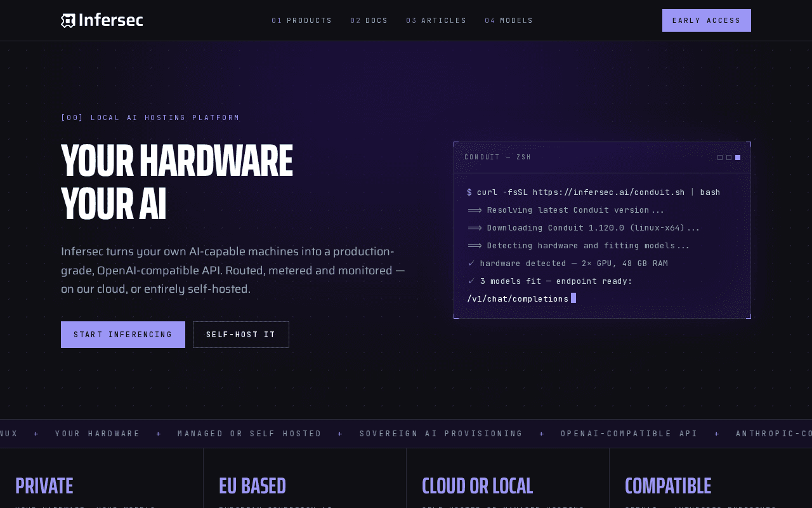The image size is (812, 508).
Task: Click the Infersec description paragraph
Action: 233,270
